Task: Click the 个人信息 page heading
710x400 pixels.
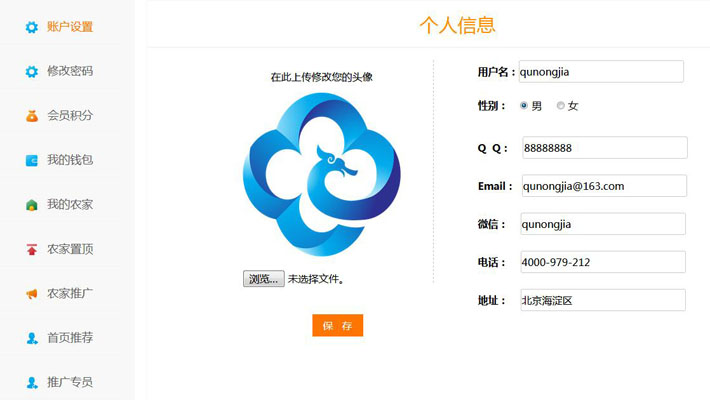Action: click(x=457, y=25)
